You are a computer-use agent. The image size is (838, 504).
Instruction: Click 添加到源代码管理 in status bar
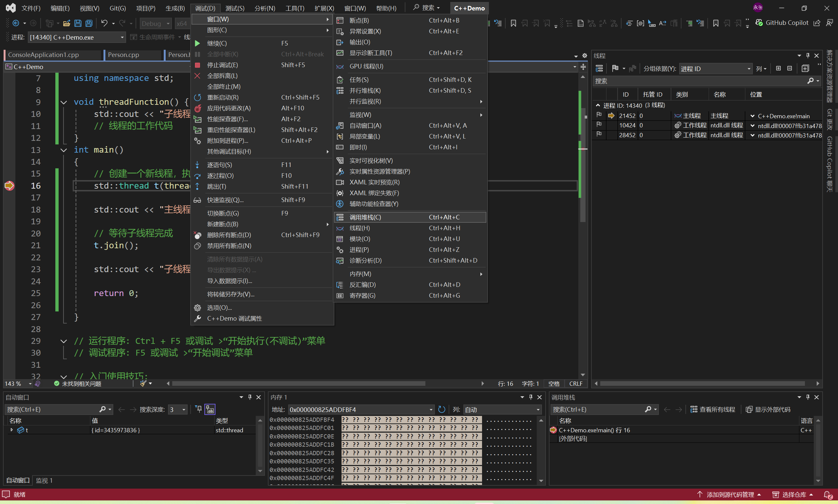tap(729, 495)
